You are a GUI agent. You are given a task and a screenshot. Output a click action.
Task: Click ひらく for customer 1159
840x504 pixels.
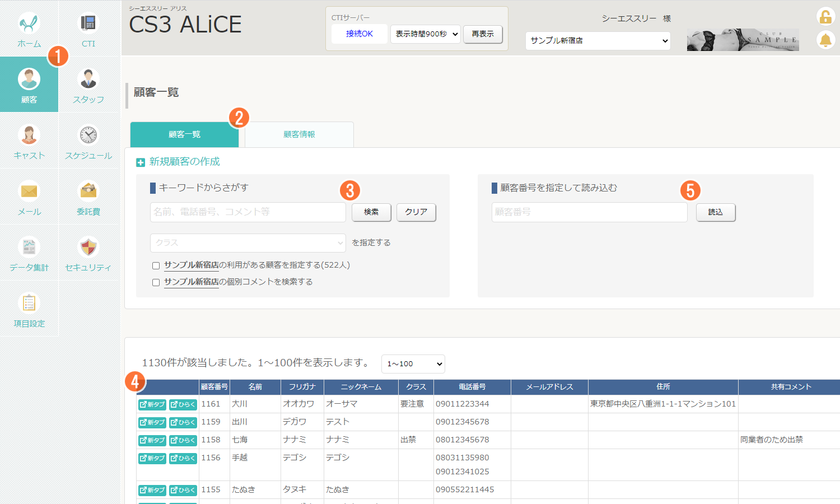[x=183, y=422]
